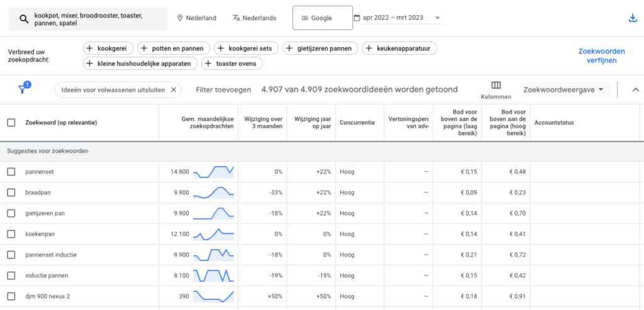Open the date range dropdown

point(437,18)
